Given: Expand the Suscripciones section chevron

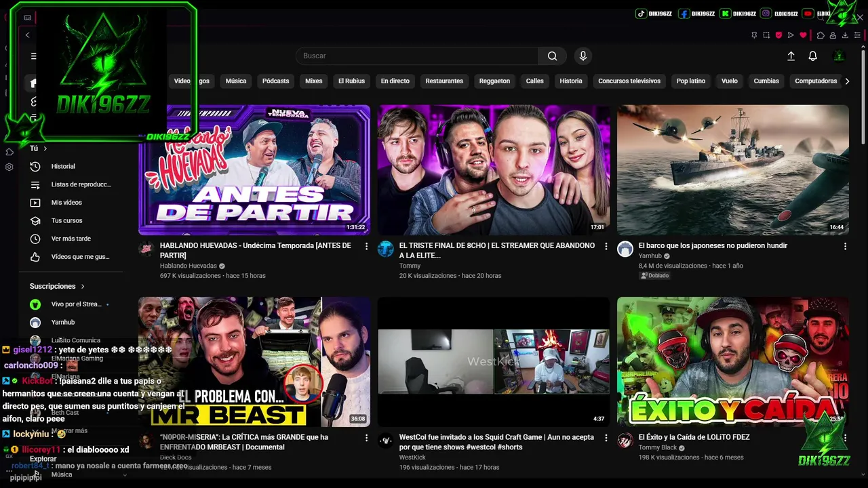Looking at the screenshot, I should [83, 287].
